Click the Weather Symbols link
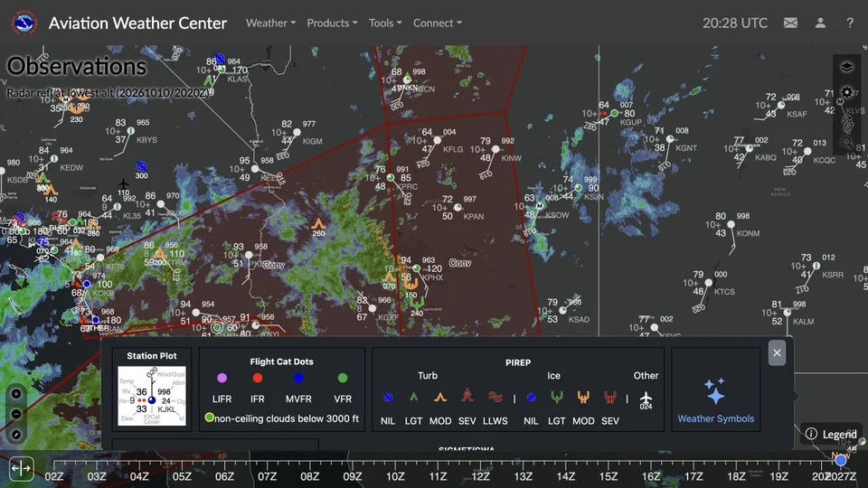The image size is (868, 488). 716,418
